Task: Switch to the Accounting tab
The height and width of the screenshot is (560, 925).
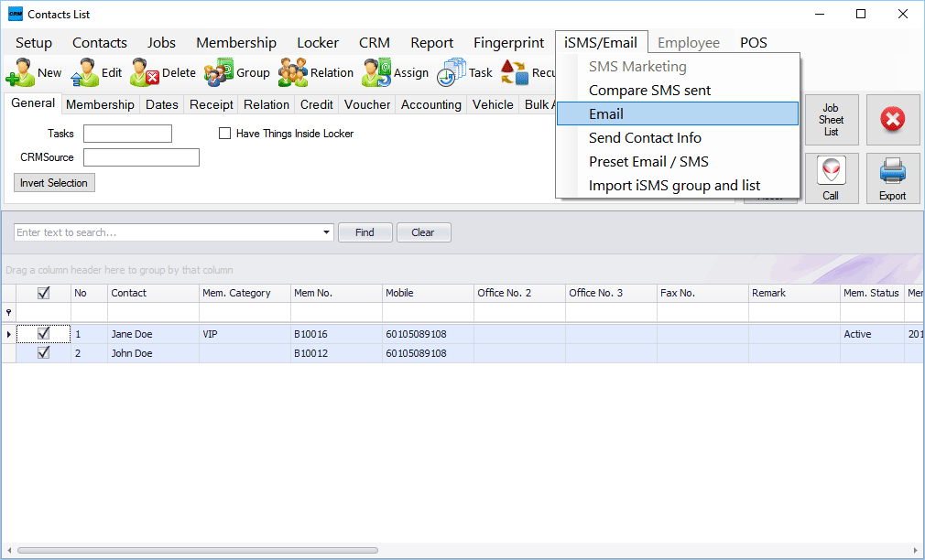Action: click(431, 104)
